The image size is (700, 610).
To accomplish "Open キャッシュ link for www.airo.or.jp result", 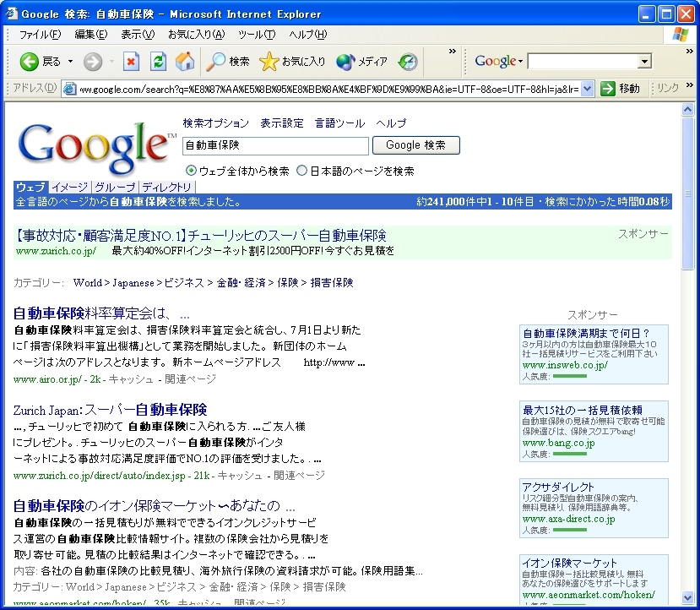I will click(x=131, y=379).
